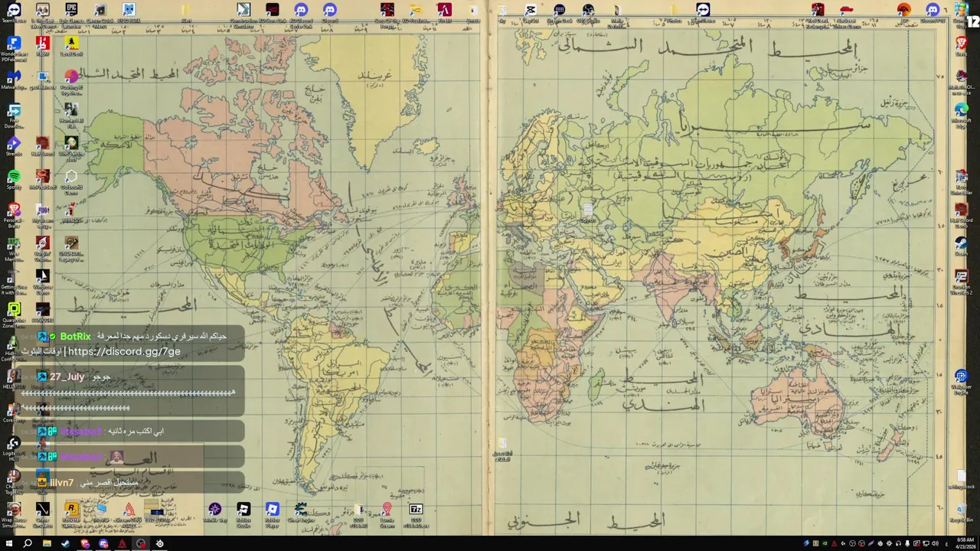
Task: Select the 27_July username in the chat overlay
Action: tap(67, 377)
